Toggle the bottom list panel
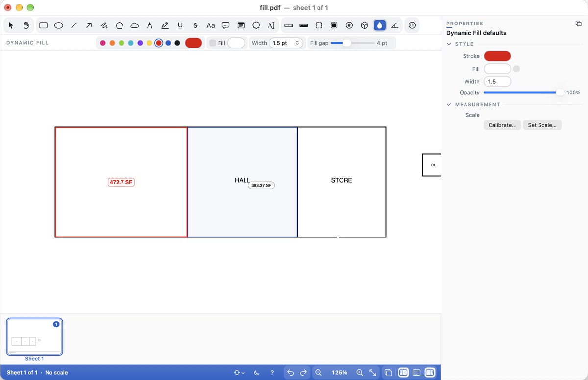The height and width of the screenshot is (380, 588). pyautogui.click(x=416, y=373)
